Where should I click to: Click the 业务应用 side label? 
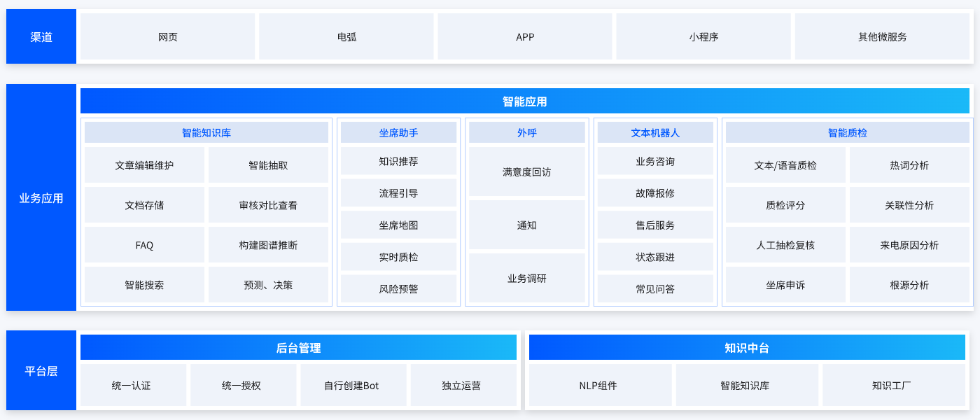[x=41, y=198]
